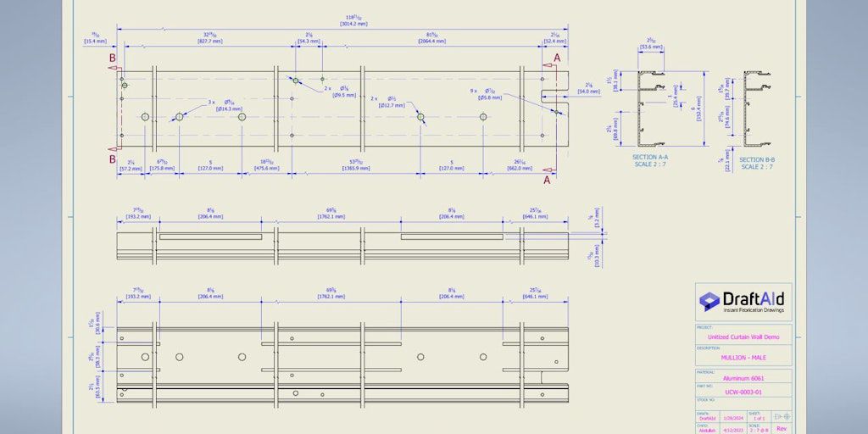Image resolution: width=868 pixels, height=434 pixels.
Task: Click the Rev field in title block
Action: [781, 428]
